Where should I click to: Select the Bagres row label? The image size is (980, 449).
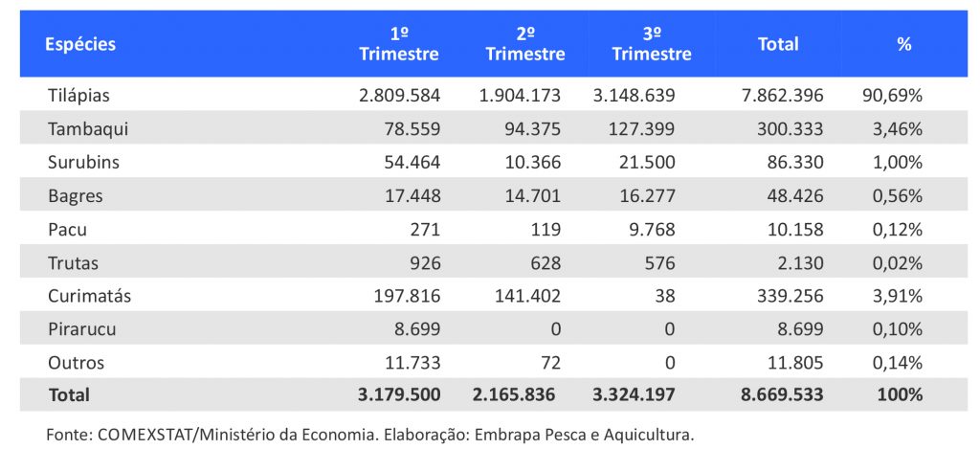(75, 195)
